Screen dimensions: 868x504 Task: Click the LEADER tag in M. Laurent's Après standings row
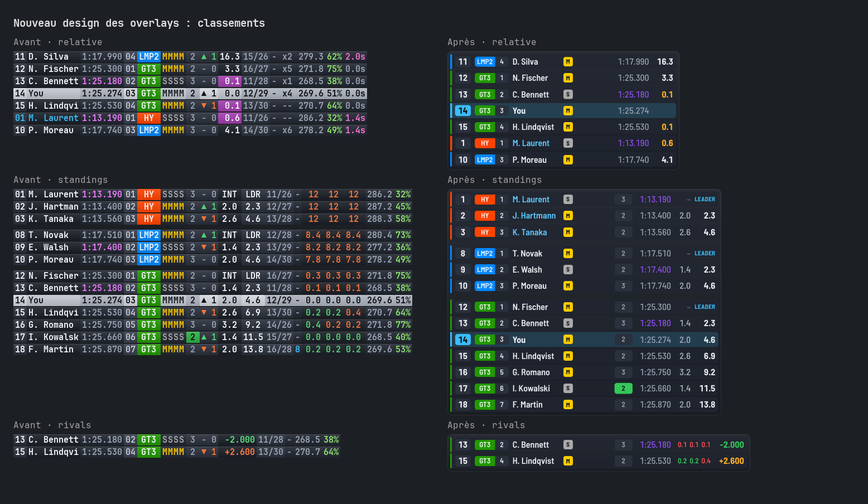click(x=705, y=200)
